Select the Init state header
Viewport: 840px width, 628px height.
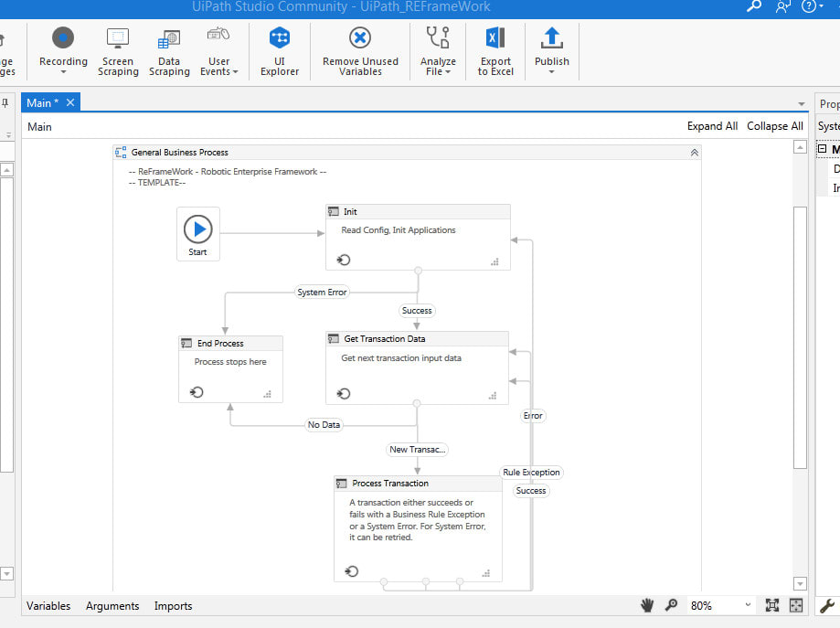pos(418,212)
